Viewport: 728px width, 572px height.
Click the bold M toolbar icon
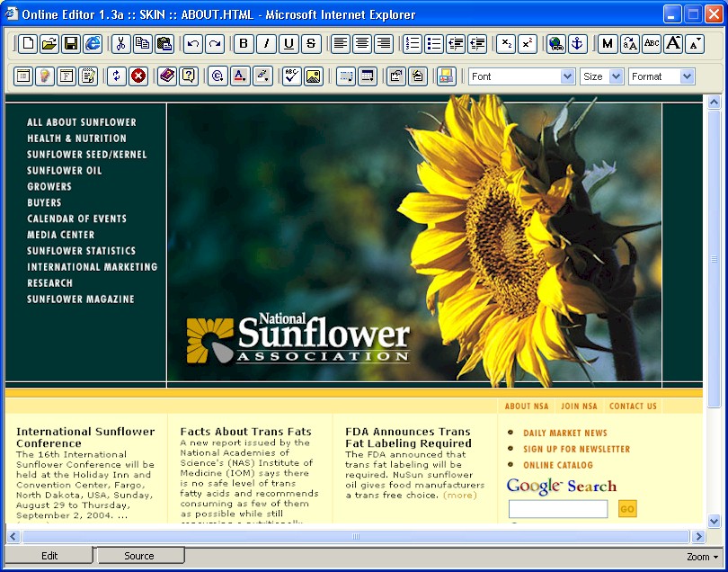tap(608, 44)
